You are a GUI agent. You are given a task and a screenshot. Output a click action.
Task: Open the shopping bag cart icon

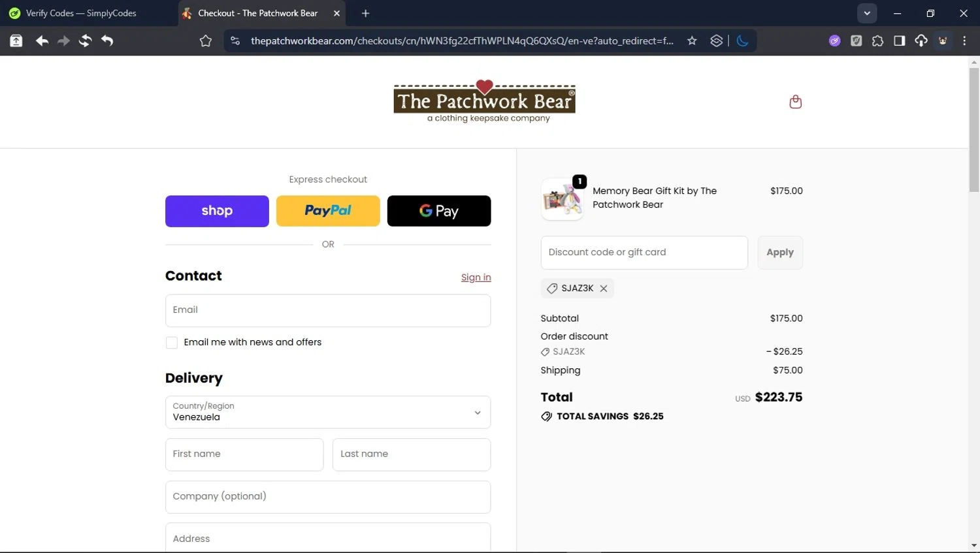pyautogui.click(x=795, y=102)
